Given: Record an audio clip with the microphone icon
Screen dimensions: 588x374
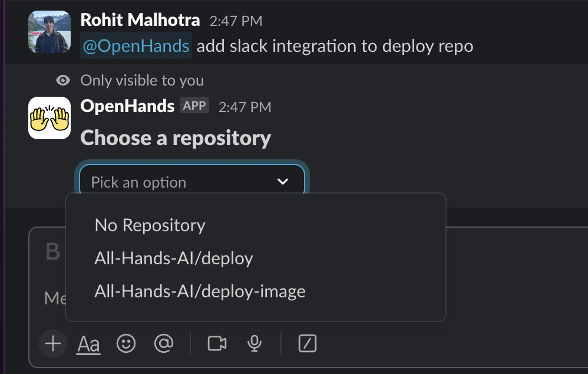Looking at the screenshot, I should pos(254,343).
